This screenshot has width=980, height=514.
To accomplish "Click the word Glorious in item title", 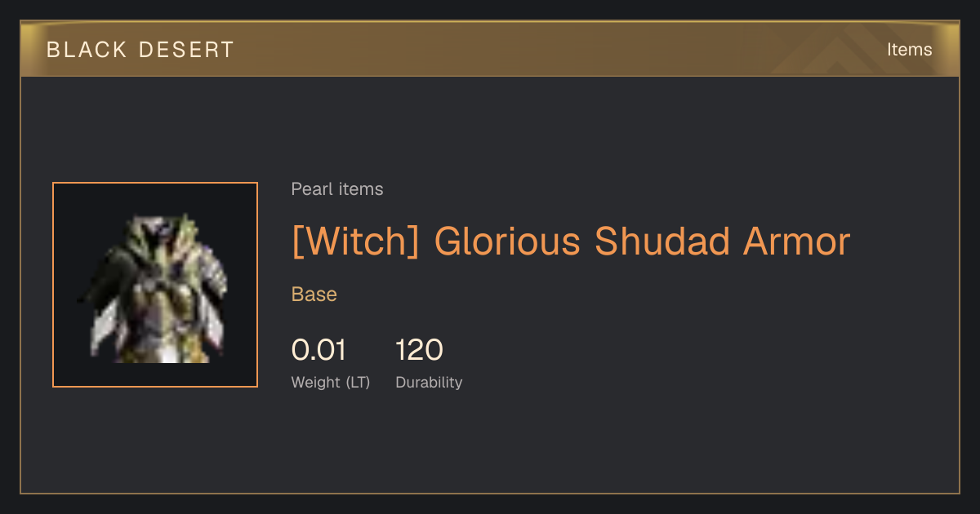I will [x=507, y=241].
